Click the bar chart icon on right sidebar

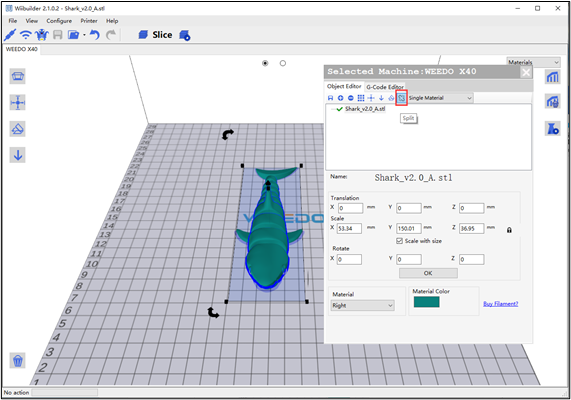(x=552, y=77)
